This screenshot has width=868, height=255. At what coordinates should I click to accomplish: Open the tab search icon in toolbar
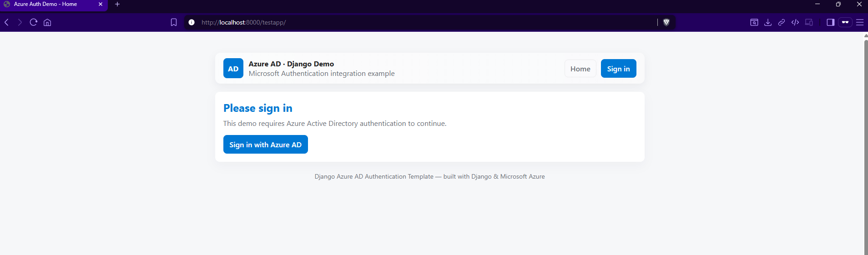click(x=754, y=22)
